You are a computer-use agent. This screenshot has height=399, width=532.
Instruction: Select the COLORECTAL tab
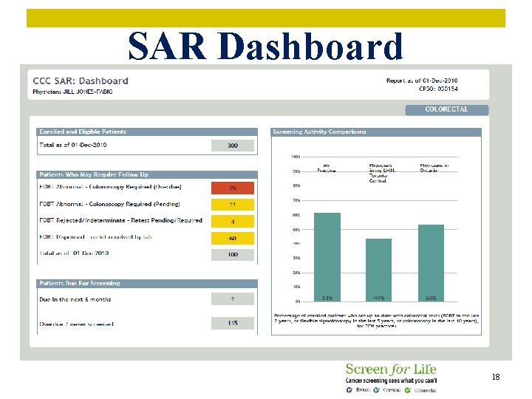(x=446, y=109)
